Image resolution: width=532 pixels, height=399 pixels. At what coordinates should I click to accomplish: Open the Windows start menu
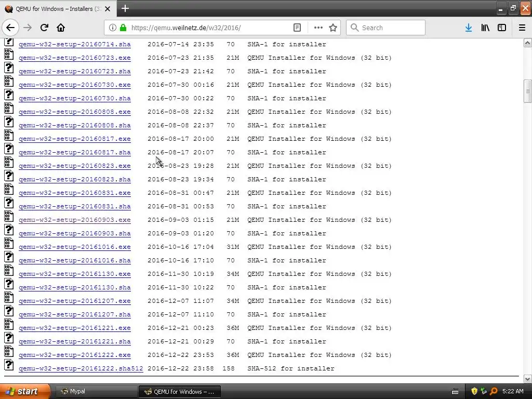25,391
